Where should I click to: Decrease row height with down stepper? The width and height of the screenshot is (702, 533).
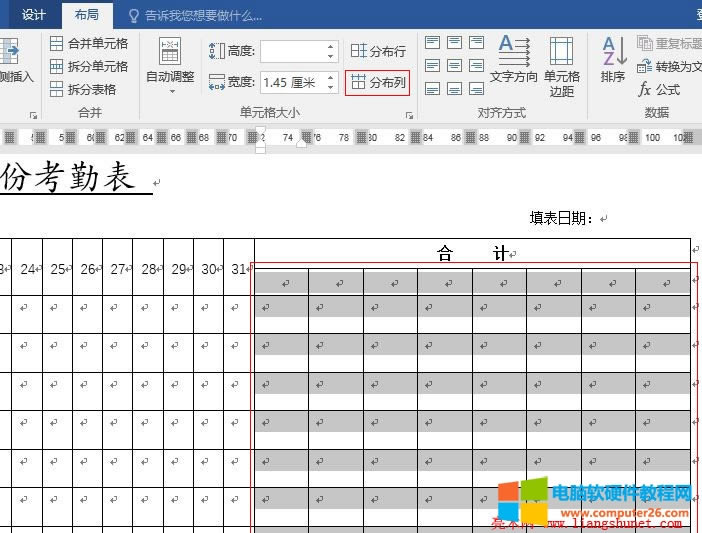[330, 56]
